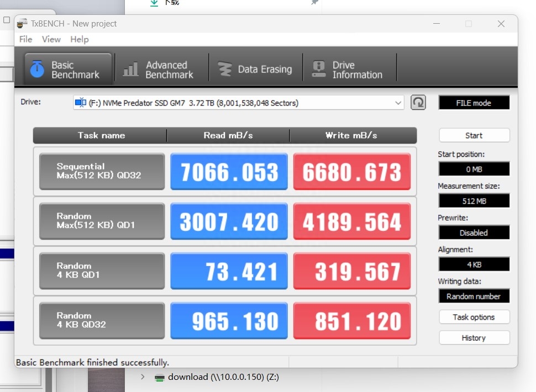
Task: Change Alignment 4 KB setting
Action: (x=474, y=264)
